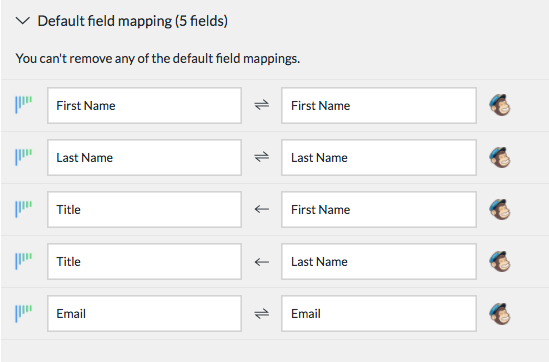
Task: Click the left arrow between Title and First Name
Action: (262, 209)
